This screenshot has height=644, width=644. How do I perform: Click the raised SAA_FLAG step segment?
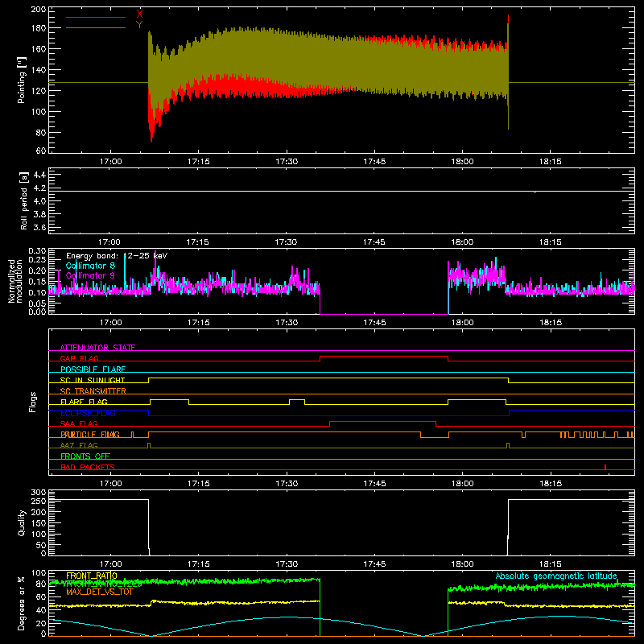click(x=383, y=421)
